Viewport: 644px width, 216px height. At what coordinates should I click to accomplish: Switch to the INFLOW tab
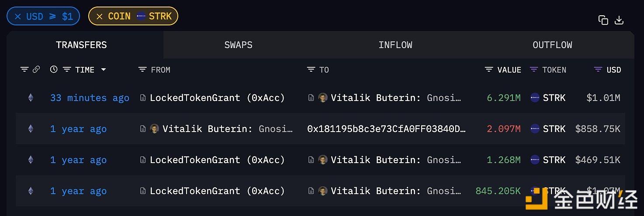(395, 45)
